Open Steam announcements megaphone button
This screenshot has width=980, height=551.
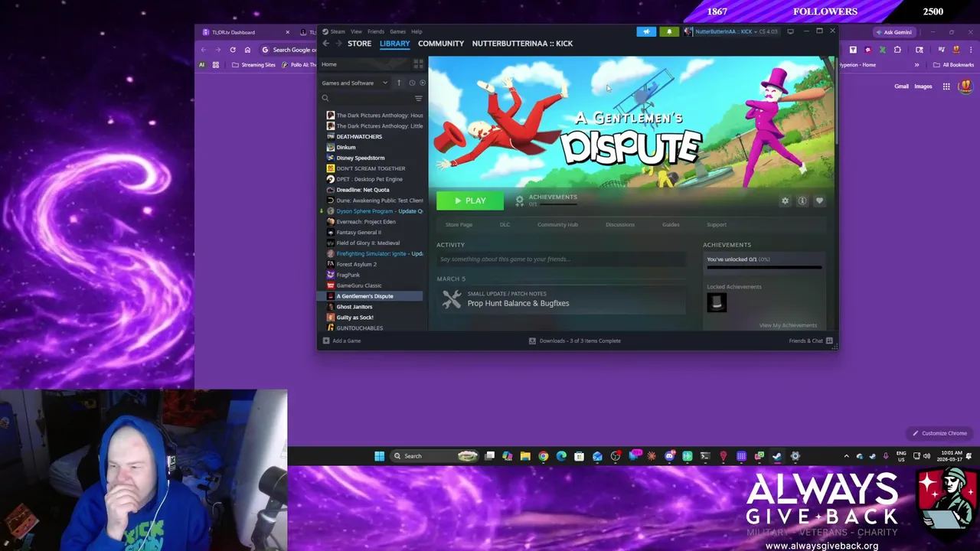click(x=646, y=31)
